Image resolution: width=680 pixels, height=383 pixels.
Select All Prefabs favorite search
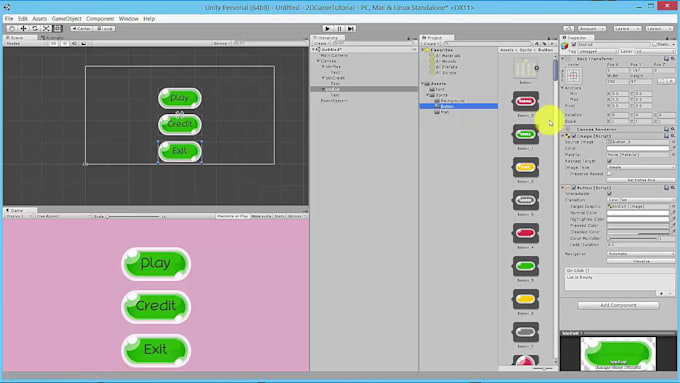(443, 67)
